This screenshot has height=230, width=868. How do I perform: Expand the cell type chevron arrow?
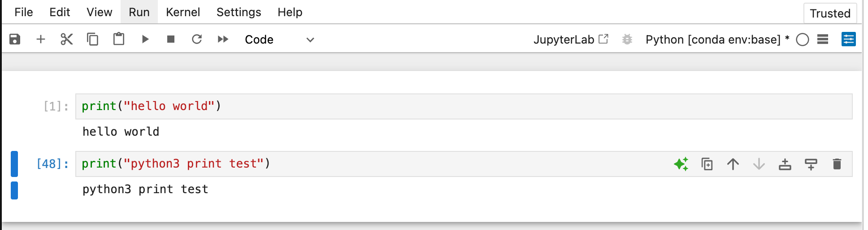click(310, 40)
